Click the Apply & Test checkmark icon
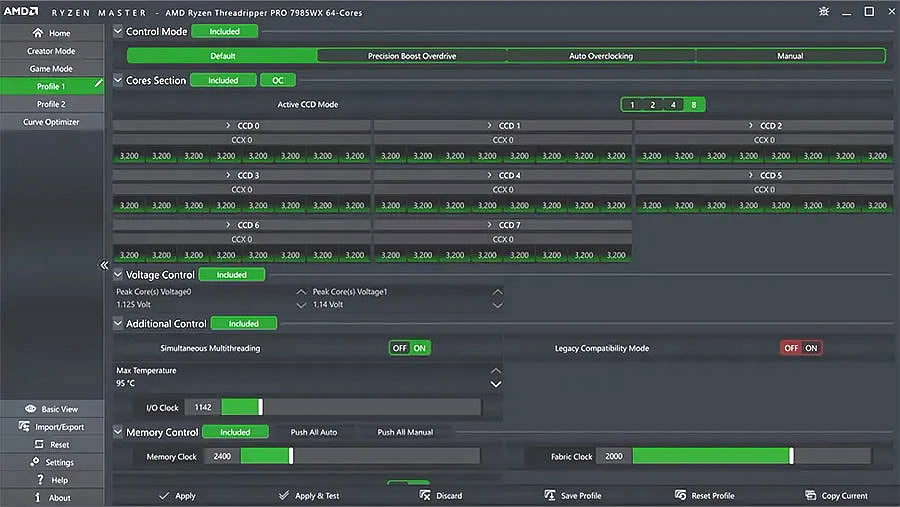 click(284, 495)
